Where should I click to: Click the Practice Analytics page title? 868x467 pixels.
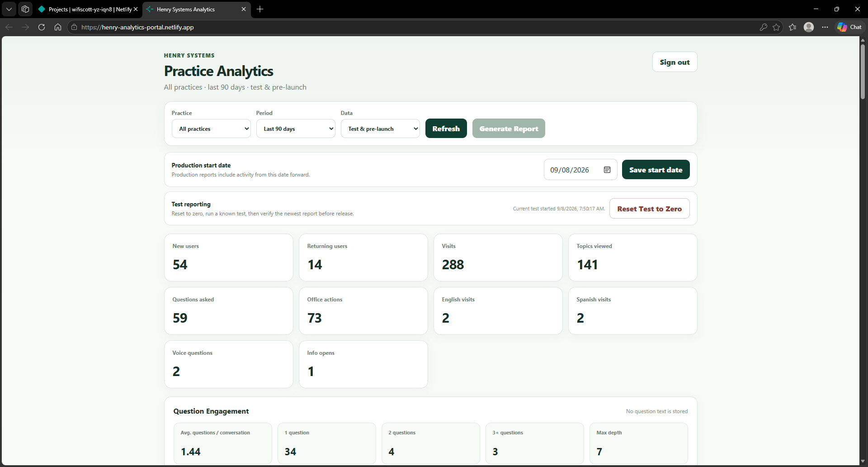219,71
